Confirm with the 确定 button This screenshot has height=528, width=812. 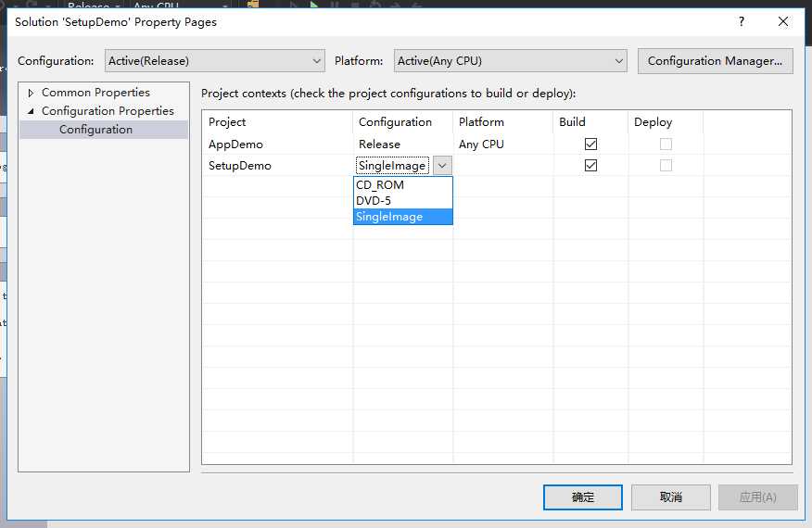tap(583, 497)
